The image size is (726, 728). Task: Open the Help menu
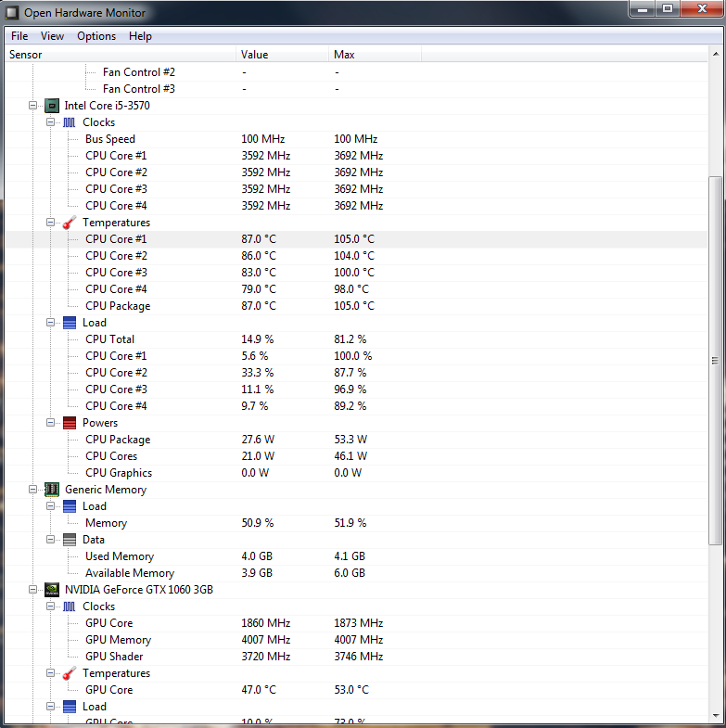pos(140,36)
